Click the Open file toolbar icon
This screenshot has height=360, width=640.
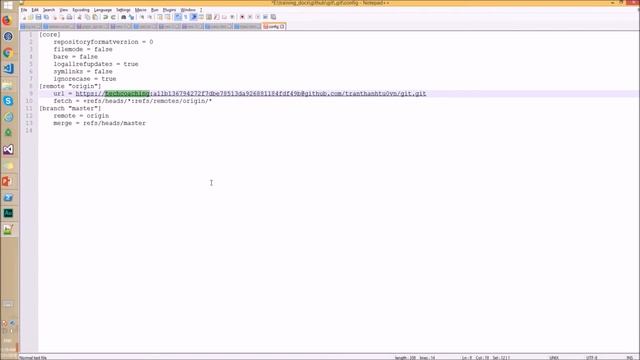tap(31, 17)
